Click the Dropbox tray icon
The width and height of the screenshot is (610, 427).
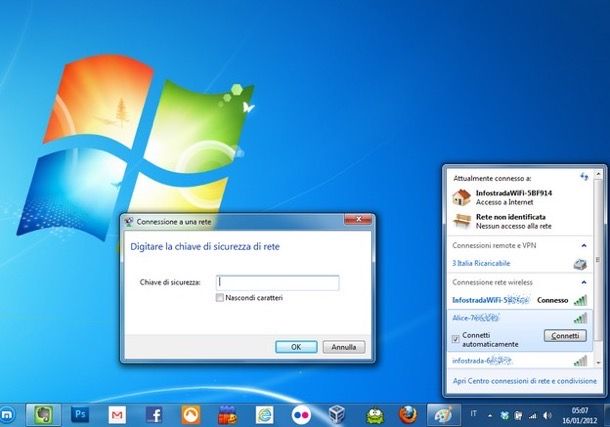[505, 416]
